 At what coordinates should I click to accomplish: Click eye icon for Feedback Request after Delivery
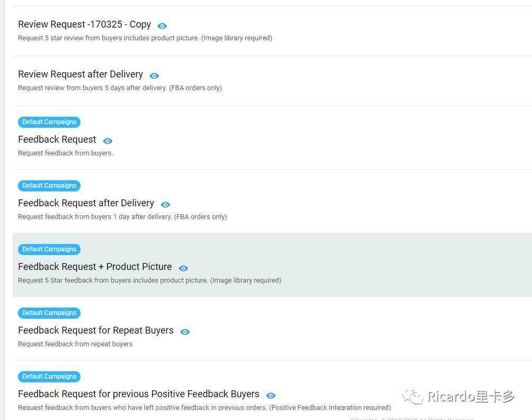point(165,204)
